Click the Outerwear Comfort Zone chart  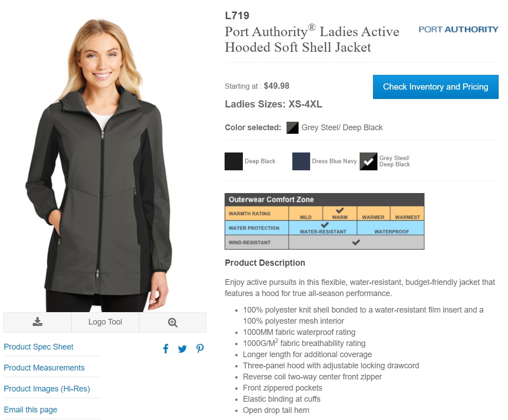click(324, 221)
